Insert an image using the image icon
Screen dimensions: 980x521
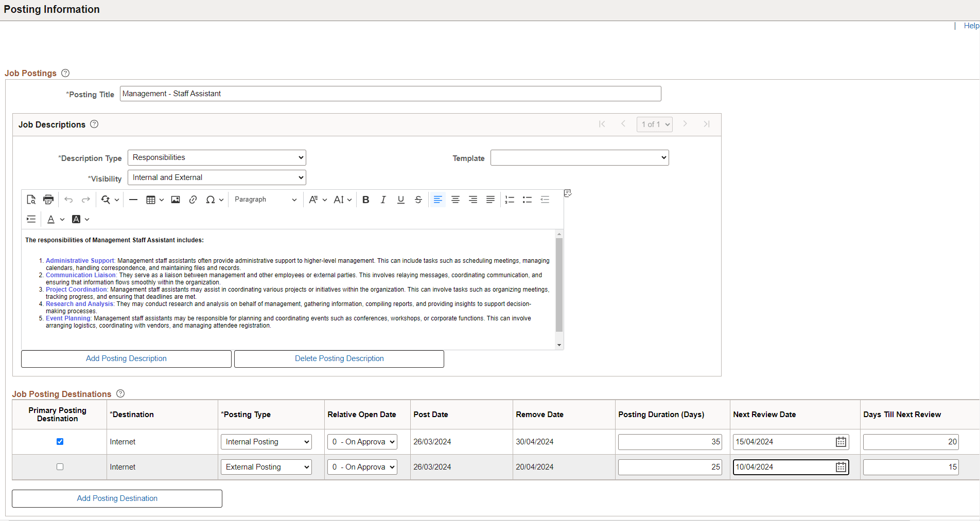point(176,200)
